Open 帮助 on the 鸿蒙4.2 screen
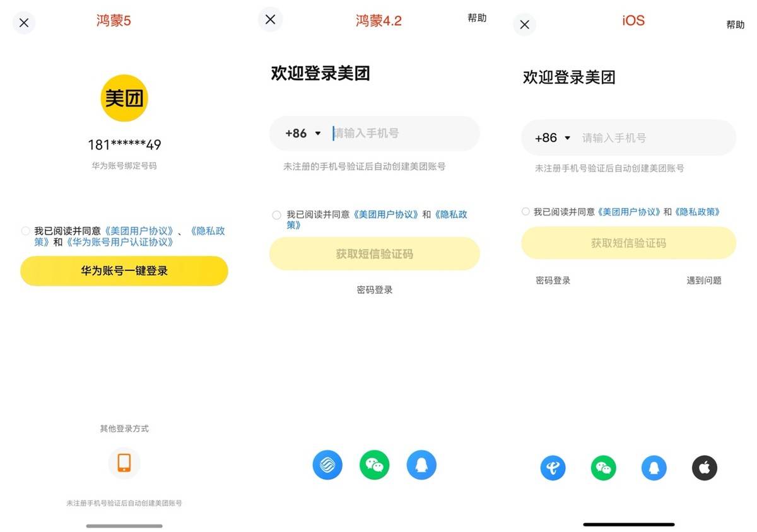 tap(477, 18)
